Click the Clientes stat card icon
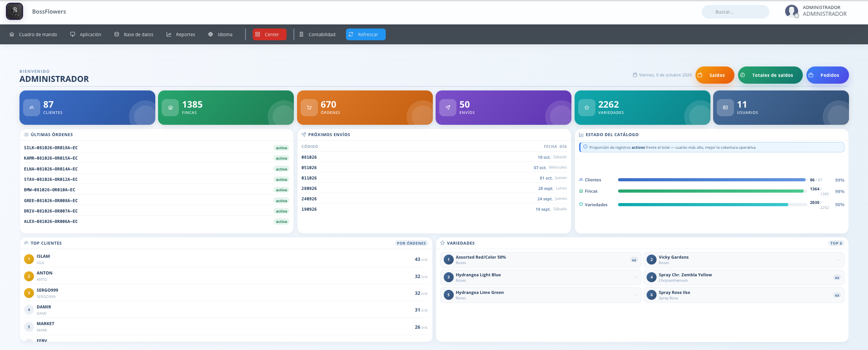 [32, 108]
